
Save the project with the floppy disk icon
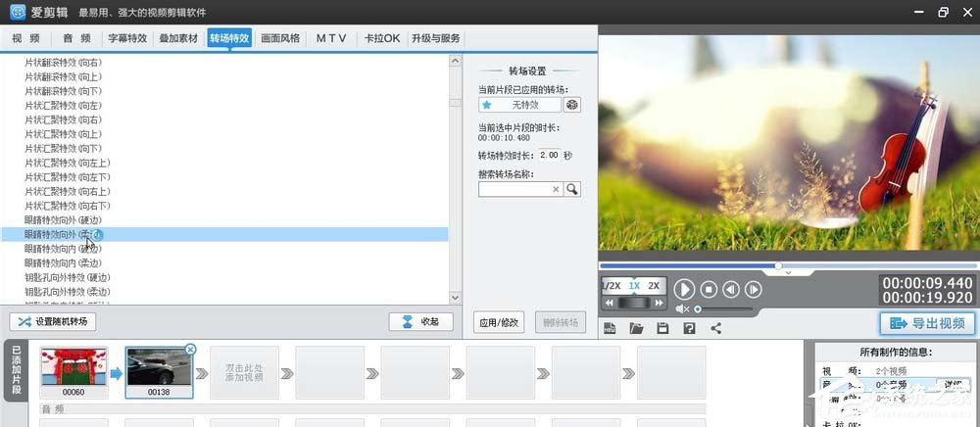[x=662, y=328]
